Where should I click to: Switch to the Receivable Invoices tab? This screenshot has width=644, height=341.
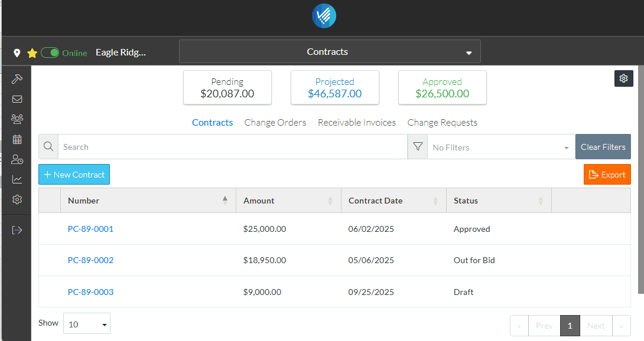click(x=357, y=123)
